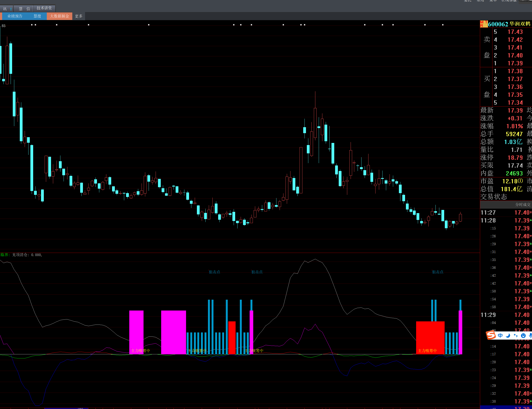This screenshot has width=532, height=409.
Task: Click the rightmost 狙击点 marker
Action: pyautogui.click(x=438, y=272)
